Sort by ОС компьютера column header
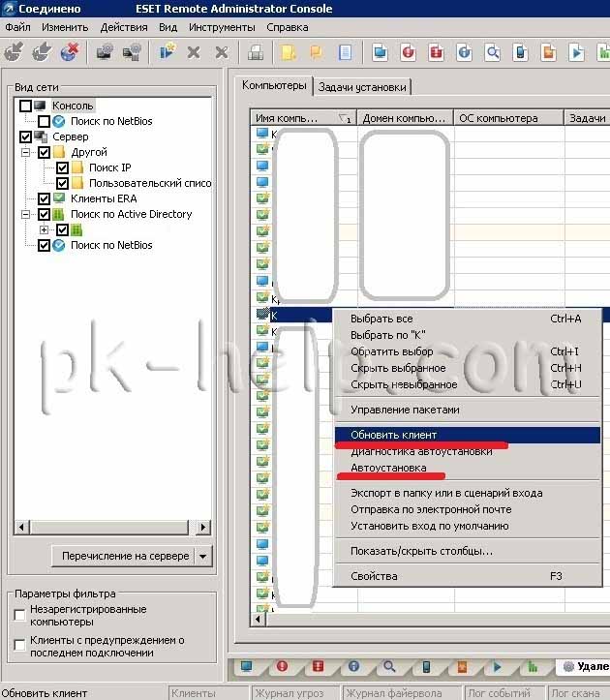 point(508,118)
